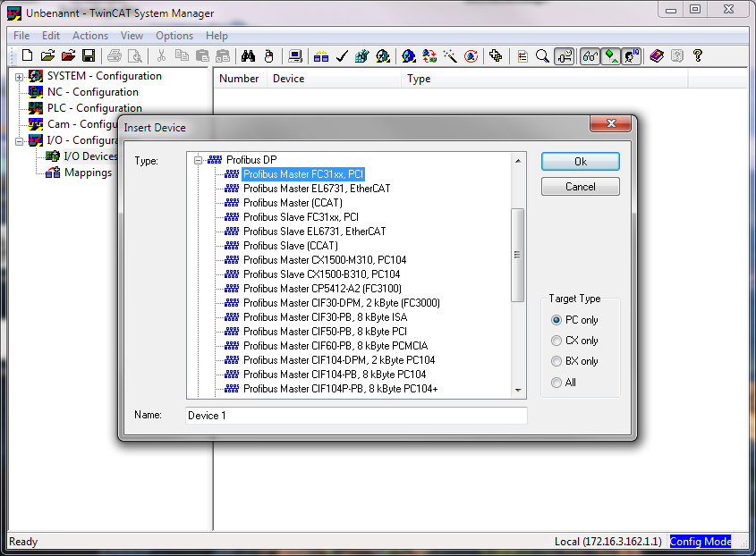
Task: Click the mouse-shaped toolbar icon
Action: [x=268, y=56]
